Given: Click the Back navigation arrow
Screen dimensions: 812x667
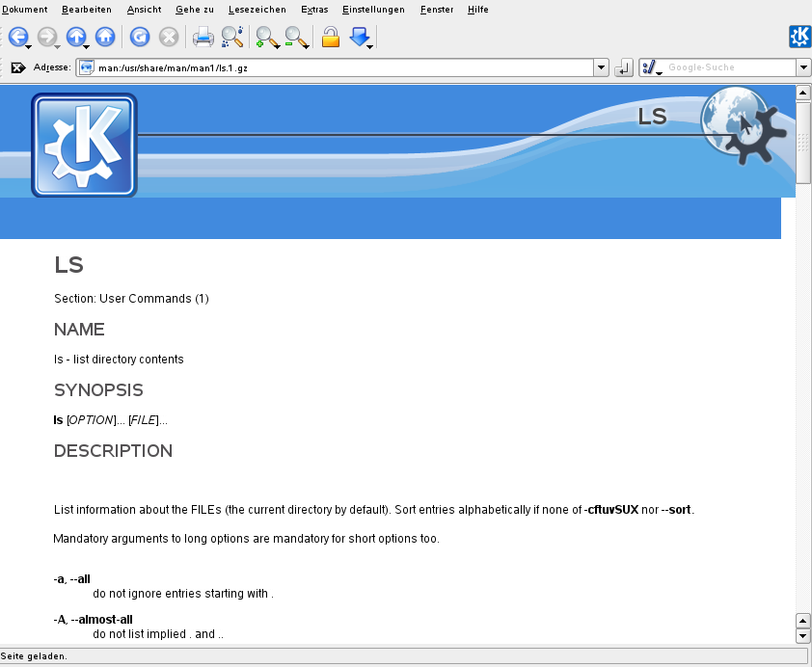Looking at the screenshot, I should click(18, 37).
